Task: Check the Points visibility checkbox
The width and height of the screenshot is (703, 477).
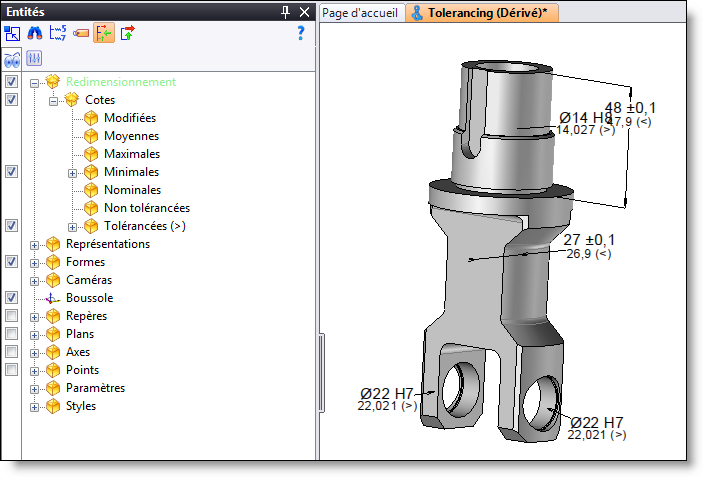Action: pos(11,370)
